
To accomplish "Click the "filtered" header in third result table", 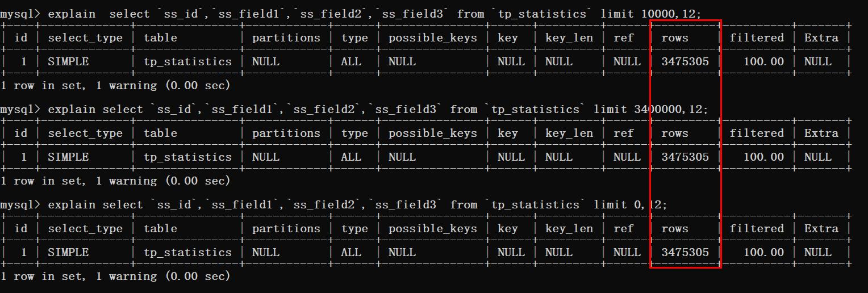I will [757, 229].
